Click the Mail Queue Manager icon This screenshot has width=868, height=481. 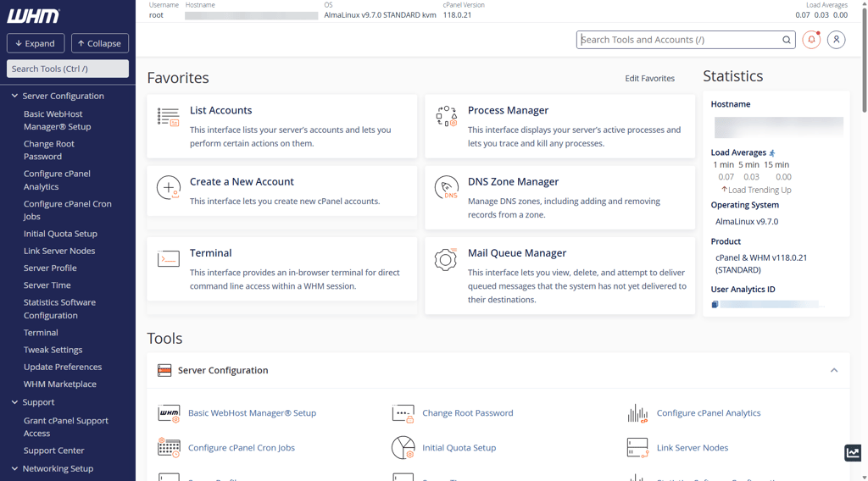(x=446, y=259)
